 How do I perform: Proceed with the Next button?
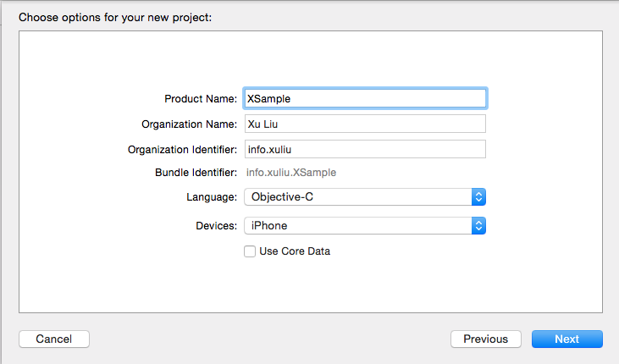(x=566, y=339)
